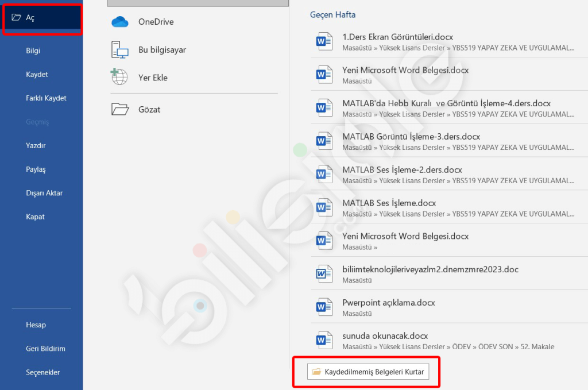
Task: Open the Gözat folder icon
Action: pyautogui.click(x=119, y=109)
